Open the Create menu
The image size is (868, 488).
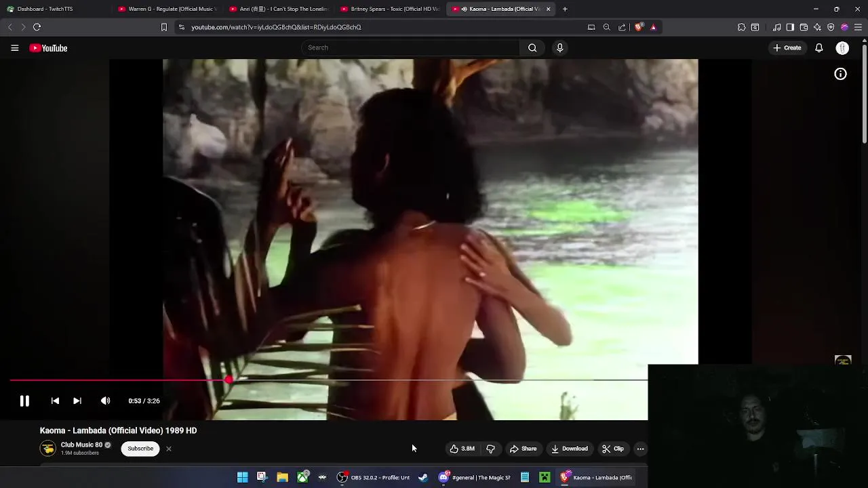(x=787, y=47)
